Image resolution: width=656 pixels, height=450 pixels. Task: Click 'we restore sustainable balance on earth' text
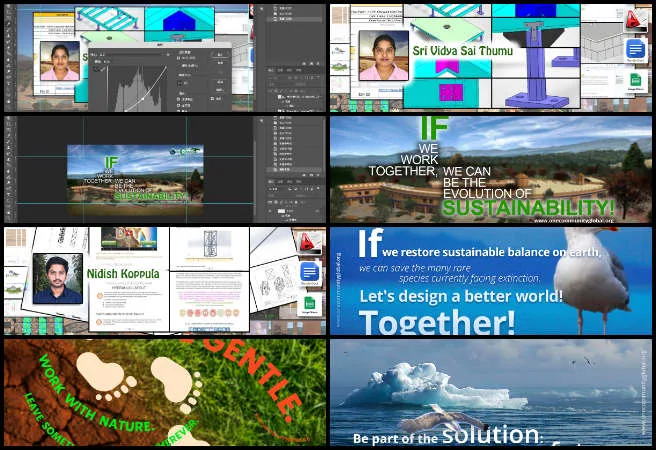(x=491, y=252)
